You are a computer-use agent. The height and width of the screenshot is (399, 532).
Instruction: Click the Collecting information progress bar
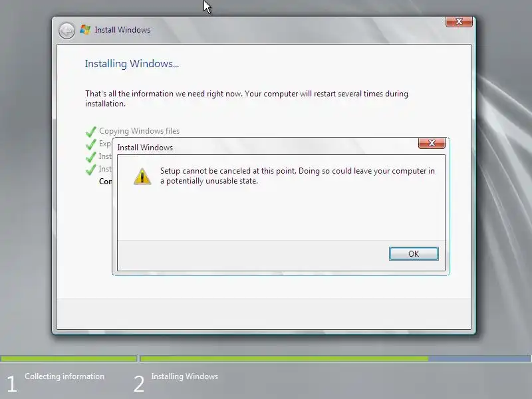pos(69,358)
